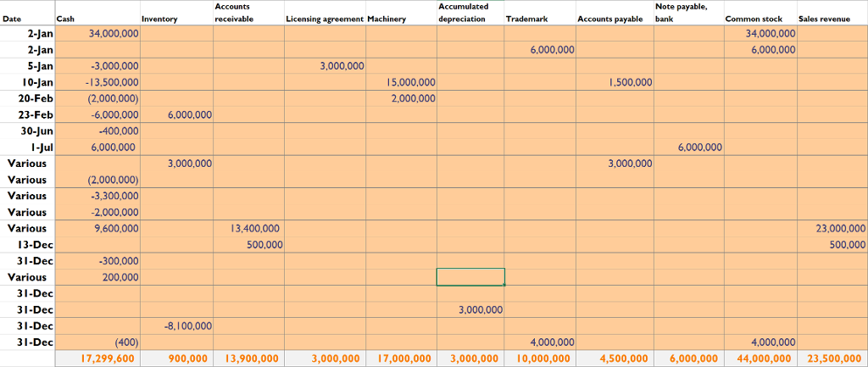Click the 1,500,000 Accounts payable cell
This screenshot has width=868, height=367.
[x=615, y=82]
